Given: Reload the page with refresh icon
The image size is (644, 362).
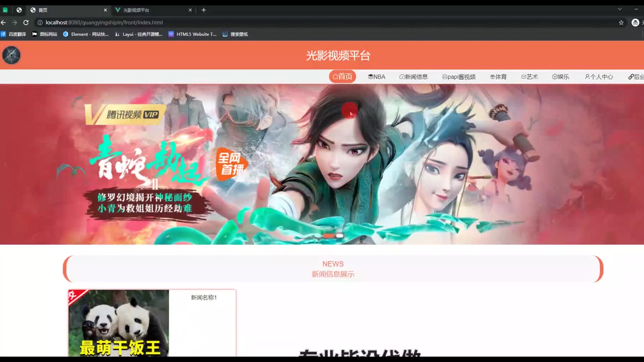Looking at the screenshot, I should (26, 22).
